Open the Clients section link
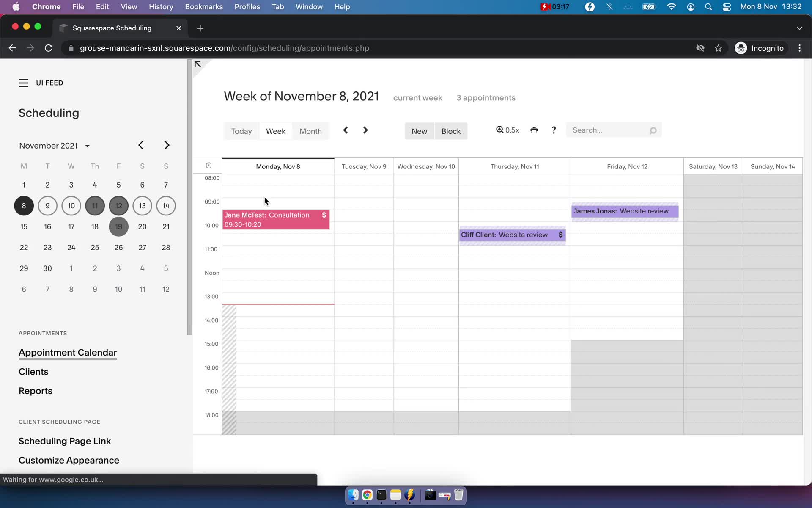This screenshot has height=508, width=812. click(x=33, y=372)
